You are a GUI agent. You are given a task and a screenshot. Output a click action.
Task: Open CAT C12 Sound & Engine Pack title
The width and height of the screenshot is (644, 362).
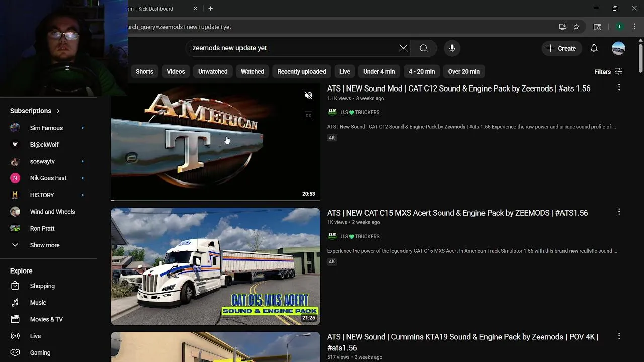click(459, 88)
